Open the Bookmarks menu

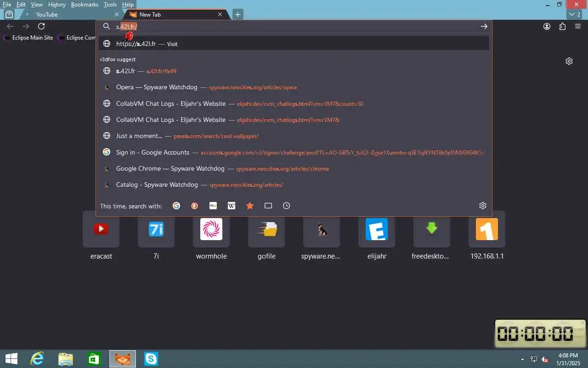(85, 4)
